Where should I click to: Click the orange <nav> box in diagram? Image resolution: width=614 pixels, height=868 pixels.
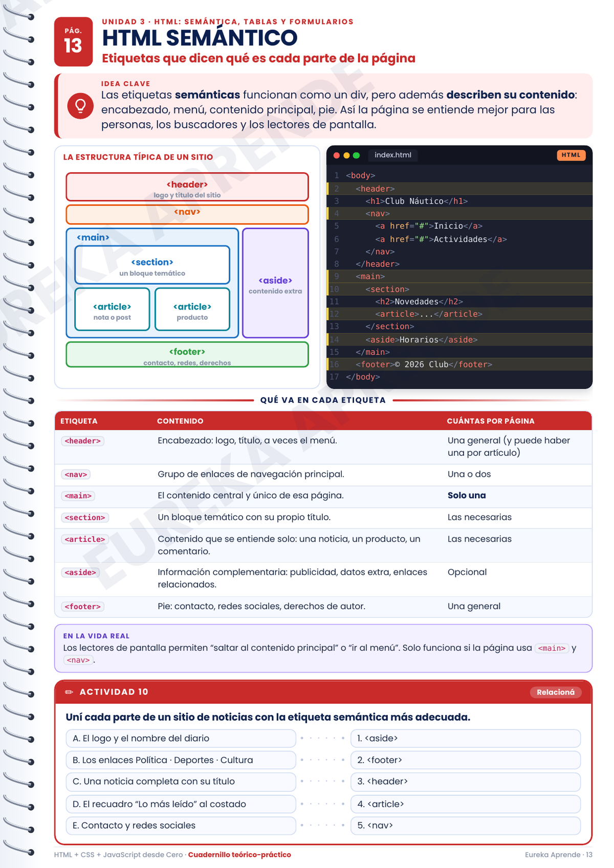point(187,214)
